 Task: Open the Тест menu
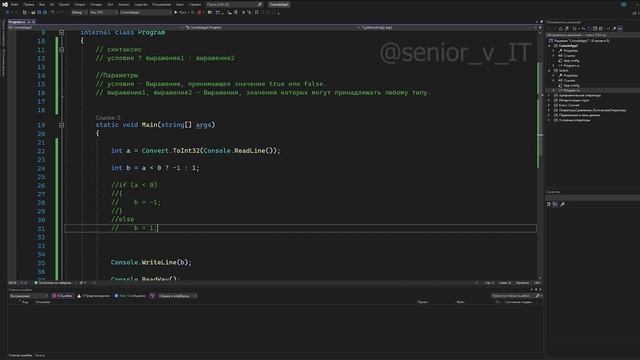click(x=110, y=4)
